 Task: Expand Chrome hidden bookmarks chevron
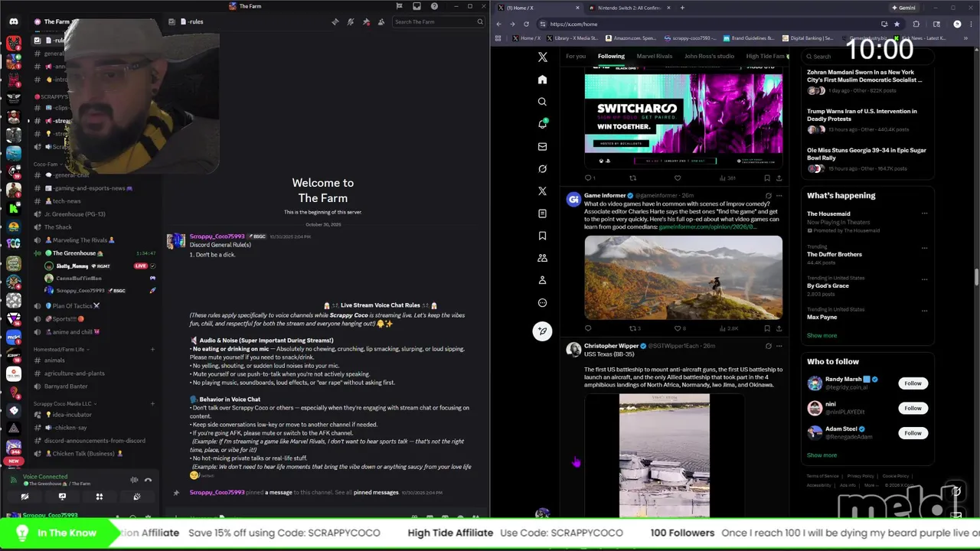tap(966, 37)
